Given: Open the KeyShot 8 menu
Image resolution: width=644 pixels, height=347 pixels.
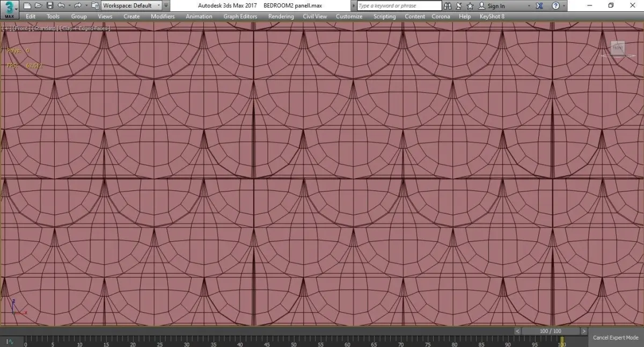Looking at the screenshot, I should 492,17.
